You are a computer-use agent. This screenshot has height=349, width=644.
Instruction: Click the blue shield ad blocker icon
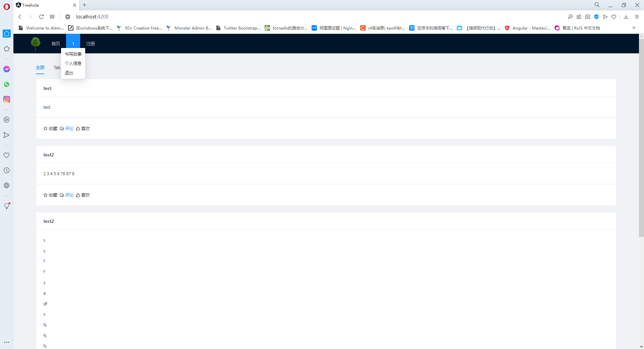click(x=596, y=17)
